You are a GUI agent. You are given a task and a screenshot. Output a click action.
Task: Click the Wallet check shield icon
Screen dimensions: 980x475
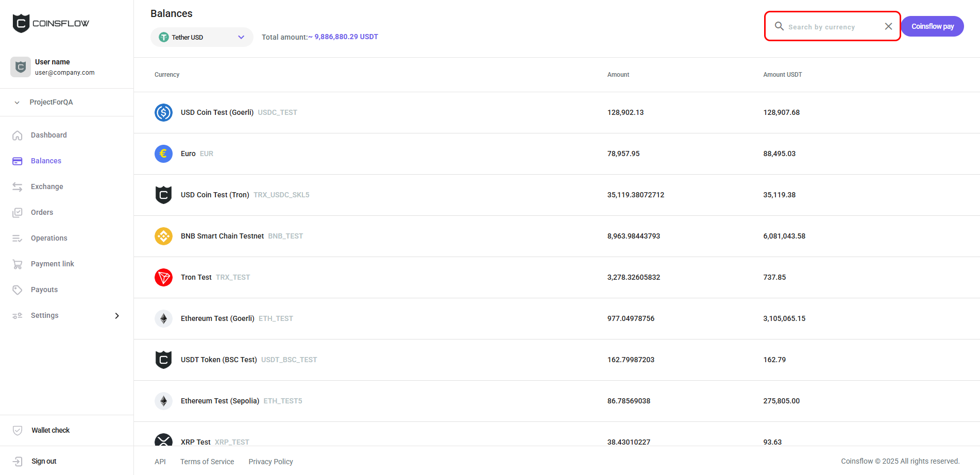pos(18,430)
